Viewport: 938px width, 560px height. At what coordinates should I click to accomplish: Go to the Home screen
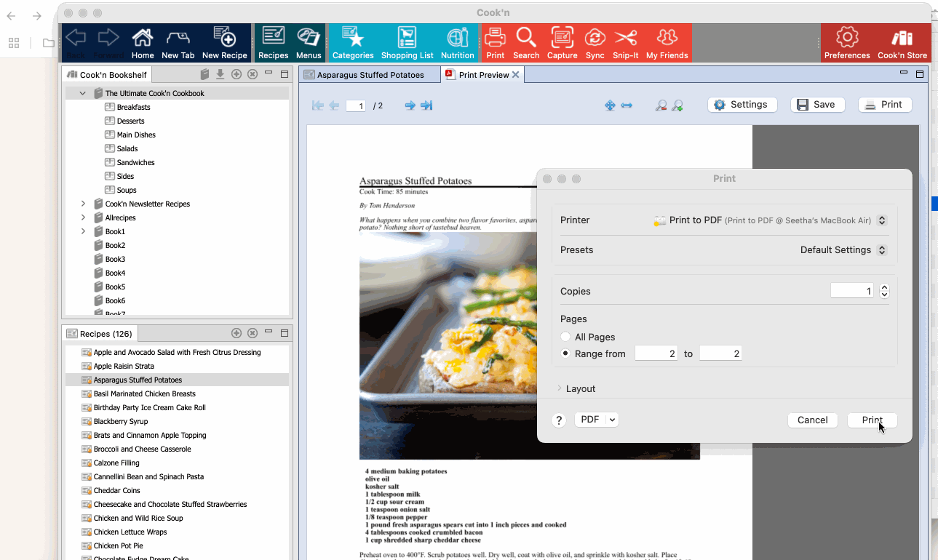pos(143,43)
